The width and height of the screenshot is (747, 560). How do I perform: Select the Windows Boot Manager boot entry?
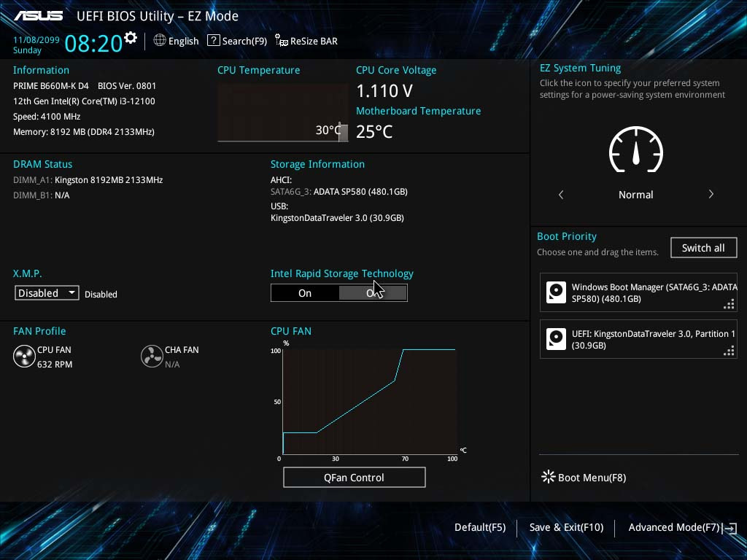click(638, 292)
